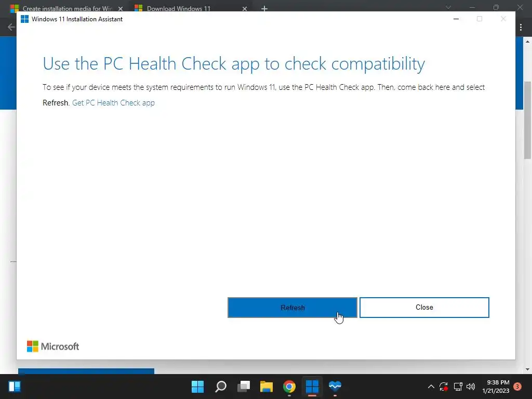This screenshot has width=532, height=399.
Task: Minimize the browser window
Action: pyautogui.click(x=472, y=7)
